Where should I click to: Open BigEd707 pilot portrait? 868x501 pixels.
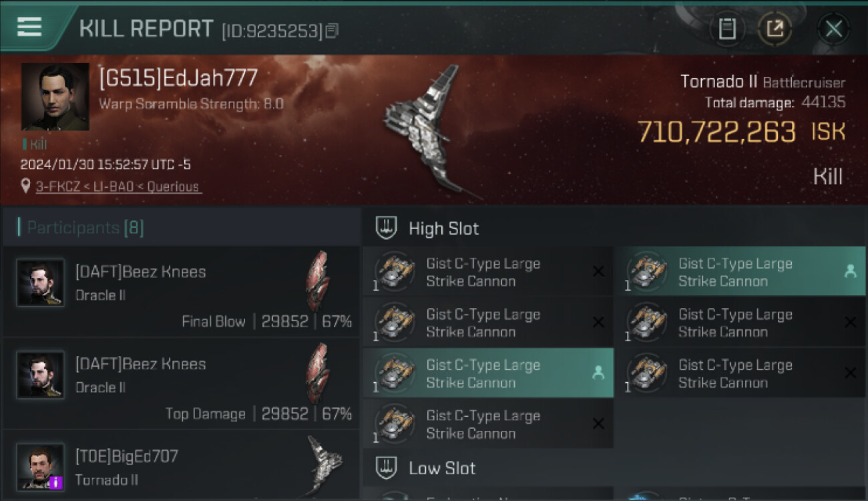click(41, 466)
